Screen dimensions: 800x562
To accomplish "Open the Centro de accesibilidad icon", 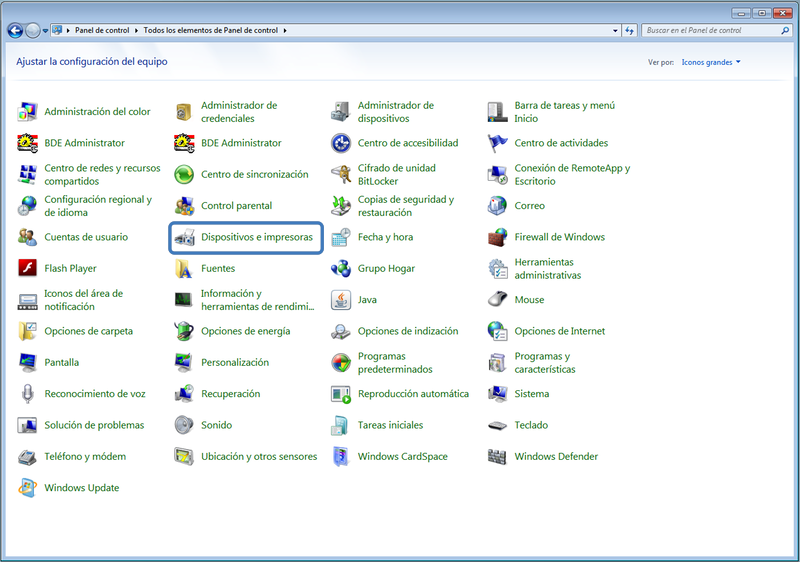I will [340, 143].
